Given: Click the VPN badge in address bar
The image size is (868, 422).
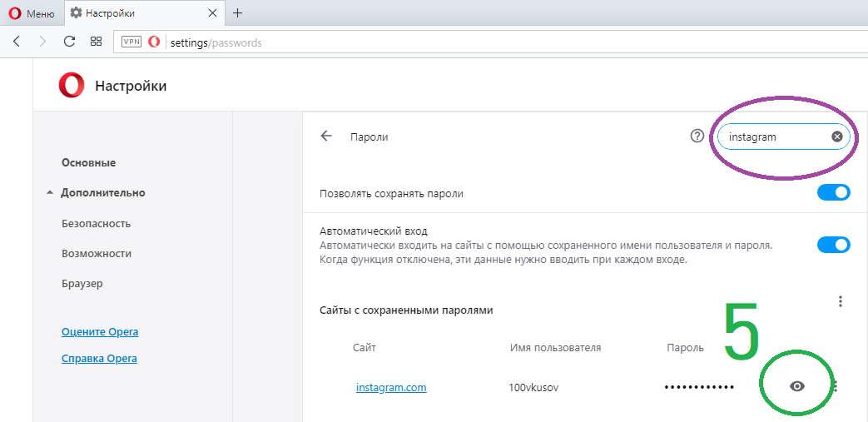Looking at the screenshot, I should [131, 42].
